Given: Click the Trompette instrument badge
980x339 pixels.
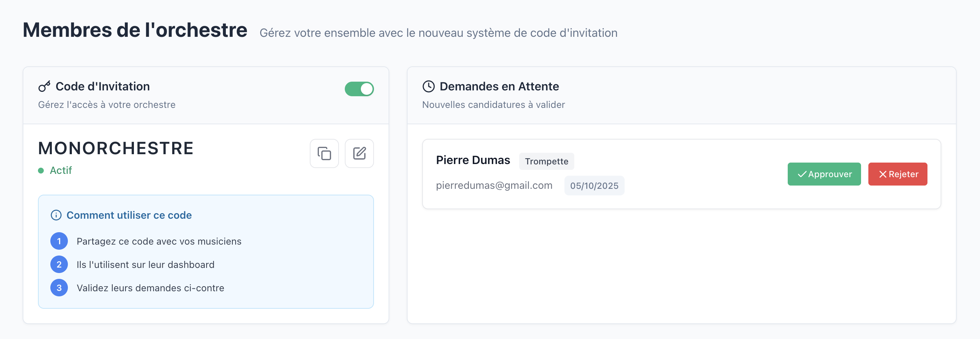Looking at the screenshot, I should [547, 161].
